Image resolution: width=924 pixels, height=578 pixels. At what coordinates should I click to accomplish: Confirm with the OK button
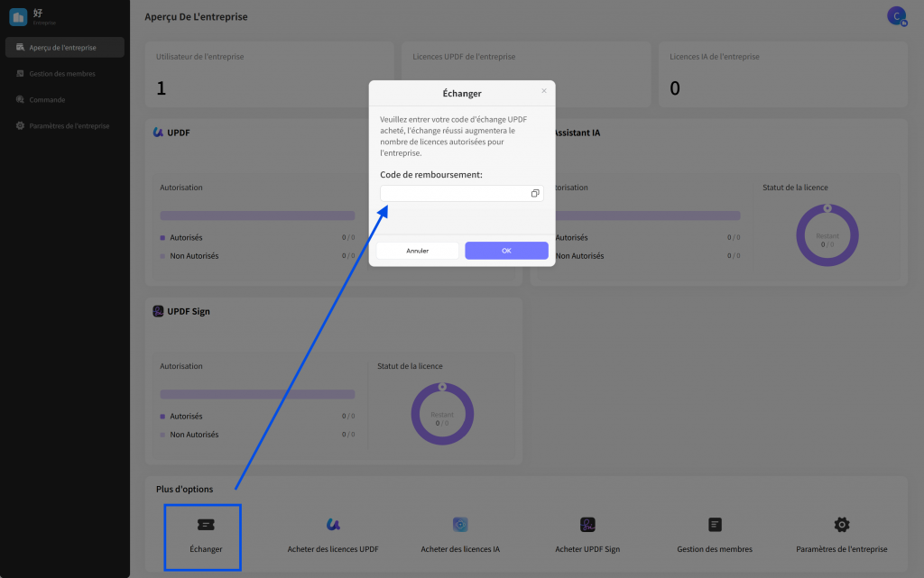click(x=506, y=251)
